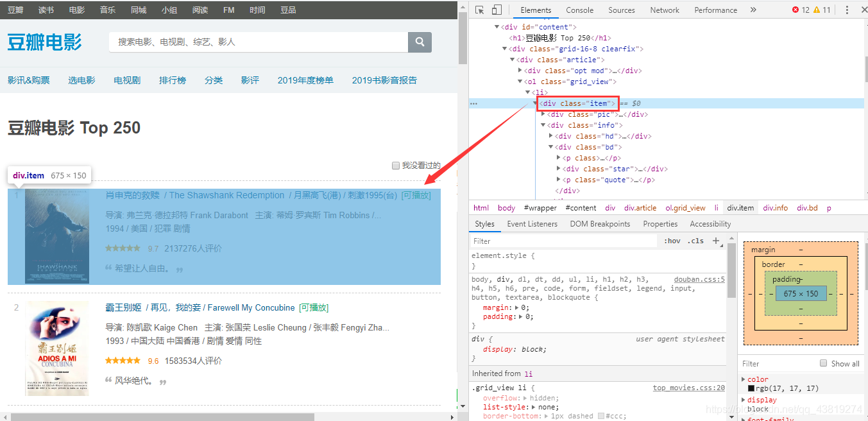This screenshot has height=421, width=868.
Task: Expand the list-style shorthand property triangle
Action: point(532,407)
